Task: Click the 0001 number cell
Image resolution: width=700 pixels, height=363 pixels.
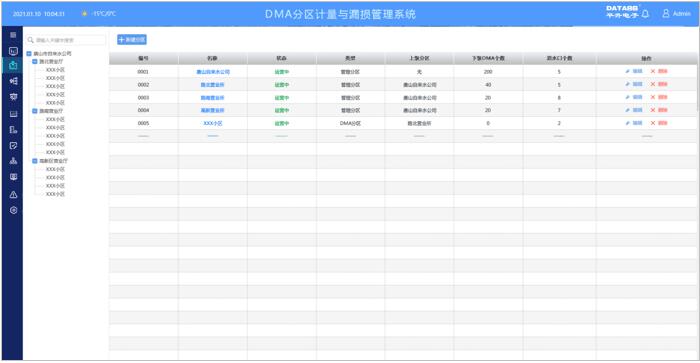Action: pos(143,72)
